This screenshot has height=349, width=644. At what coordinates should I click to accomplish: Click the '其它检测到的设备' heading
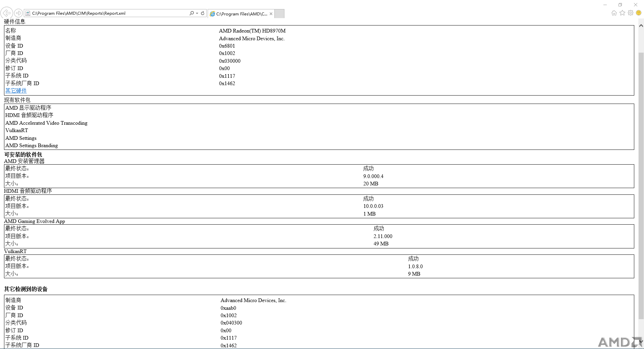click(x=26, y=289)
